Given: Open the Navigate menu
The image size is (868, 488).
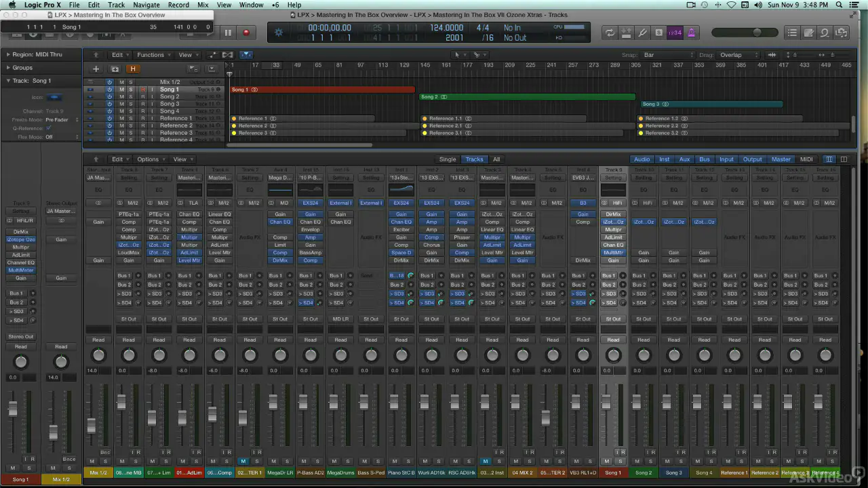Looking at the screenshot, I should coord(146,5).
